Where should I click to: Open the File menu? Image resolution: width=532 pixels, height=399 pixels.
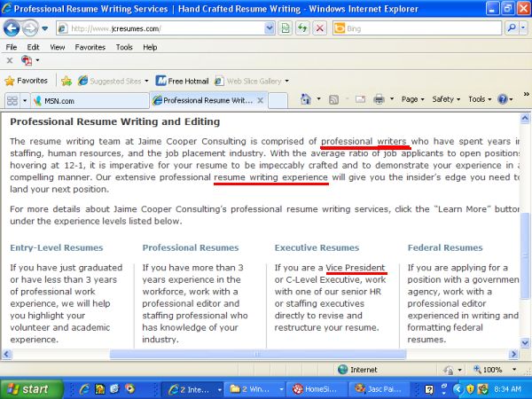pos(12,47)
